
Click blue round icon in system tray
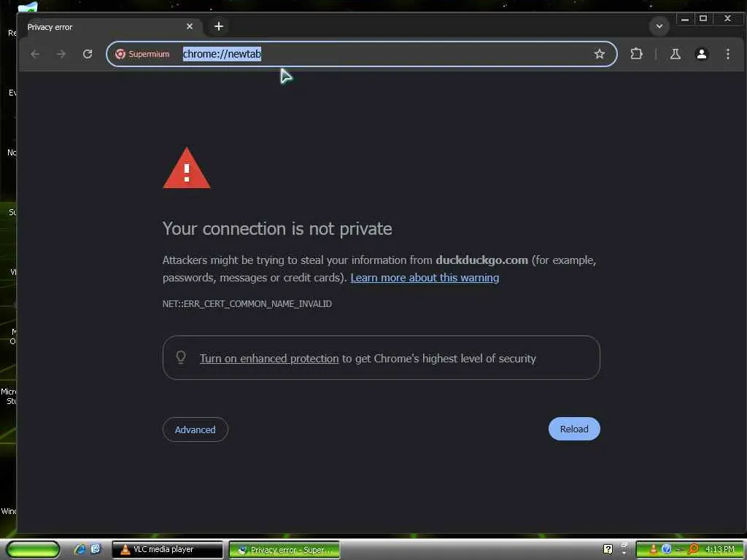click(x=667, y=550)
